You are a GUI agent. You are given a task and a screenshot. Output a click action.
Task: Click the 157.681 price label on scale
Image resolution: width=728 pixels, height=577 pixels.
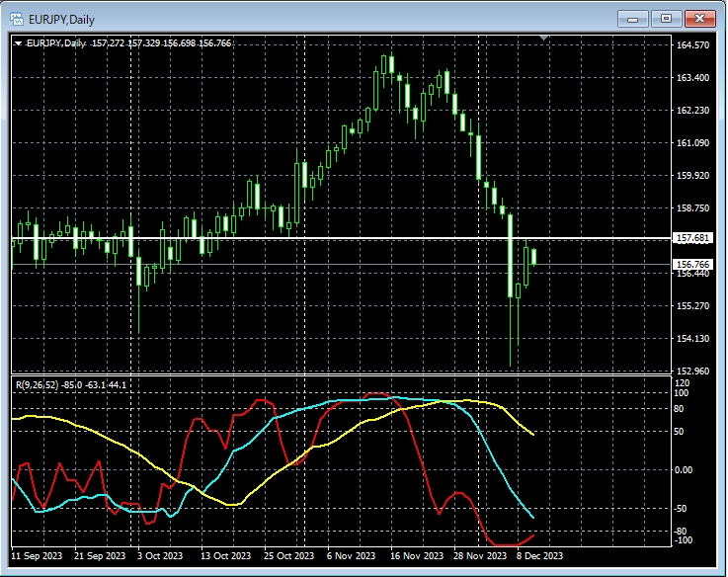click(691, 238)
